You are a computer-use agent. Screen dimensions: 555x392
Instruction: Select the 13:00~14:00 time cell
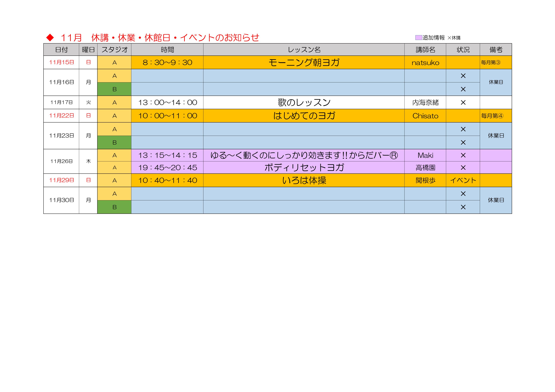(167, 102)
